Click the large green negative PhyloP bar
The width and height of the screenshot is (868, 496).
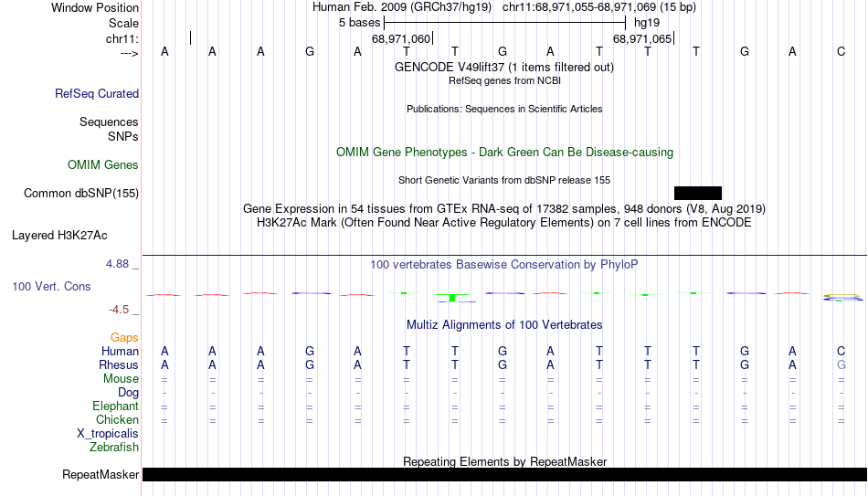[452, 298]
